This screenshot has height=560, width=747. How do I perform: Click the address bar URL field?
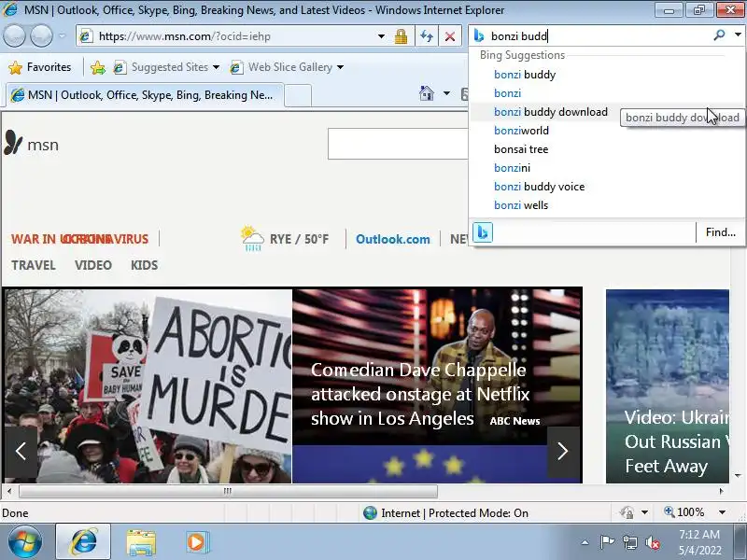[x=228, y=36]
